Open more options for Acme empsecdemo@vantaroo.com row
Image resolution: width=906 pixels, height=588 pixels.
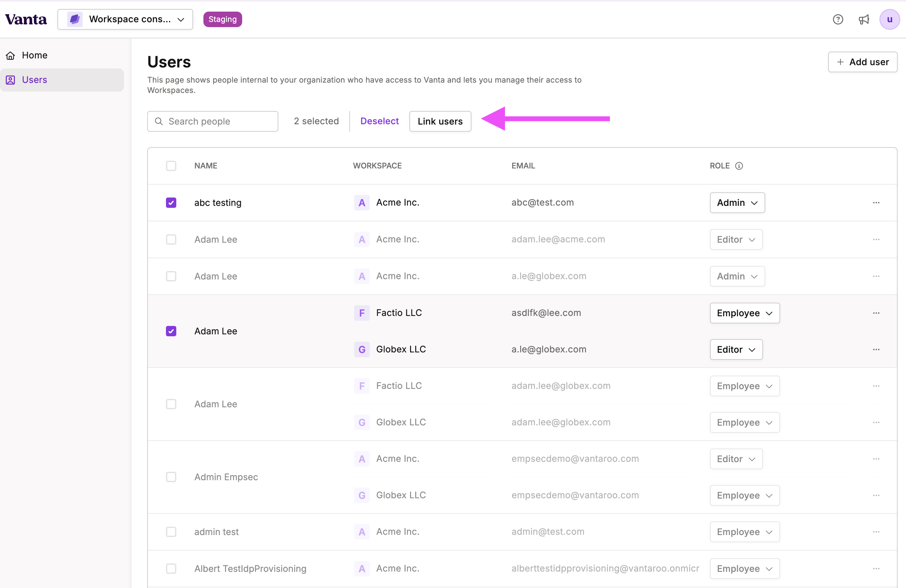click(876, 459)
